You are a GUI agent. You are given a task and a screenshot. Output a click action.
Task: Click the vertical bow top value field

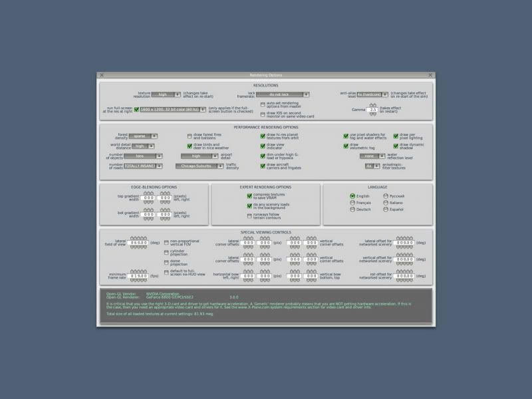[x=311, y=276]
